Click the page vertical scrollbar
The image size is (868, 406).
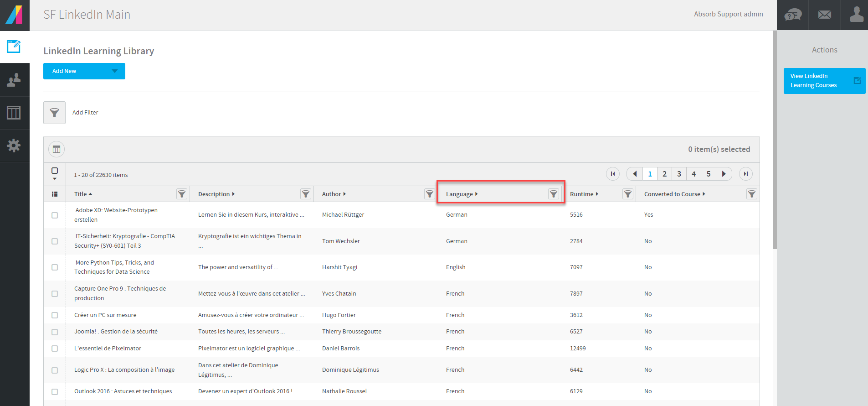775,140
